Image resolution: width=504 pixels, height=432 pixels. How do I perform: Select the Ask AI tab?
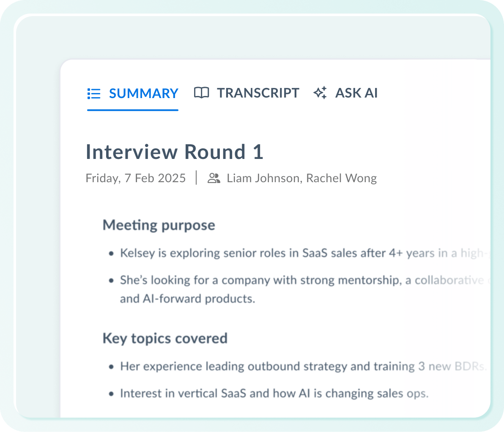[x=356, y=93]
